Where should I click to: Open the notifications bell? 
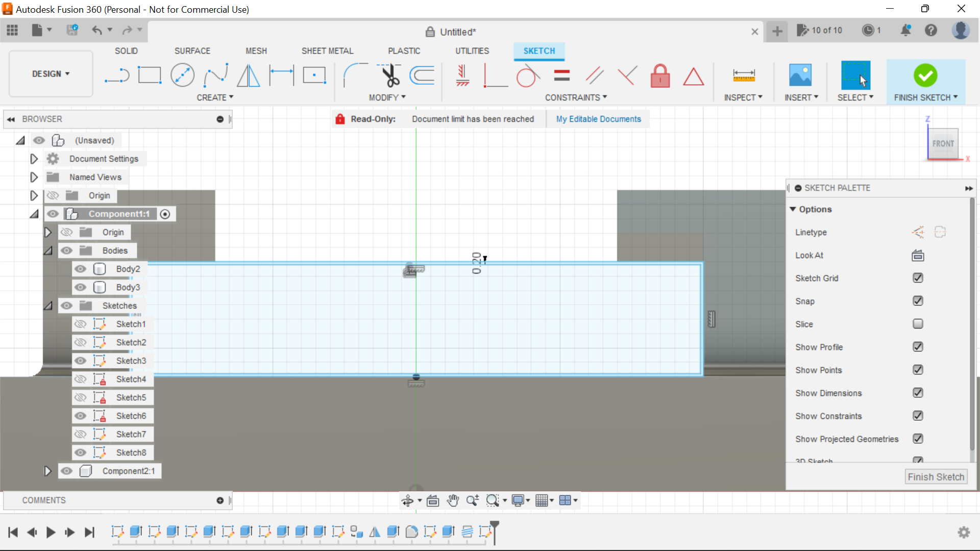[x=906, y=30]
